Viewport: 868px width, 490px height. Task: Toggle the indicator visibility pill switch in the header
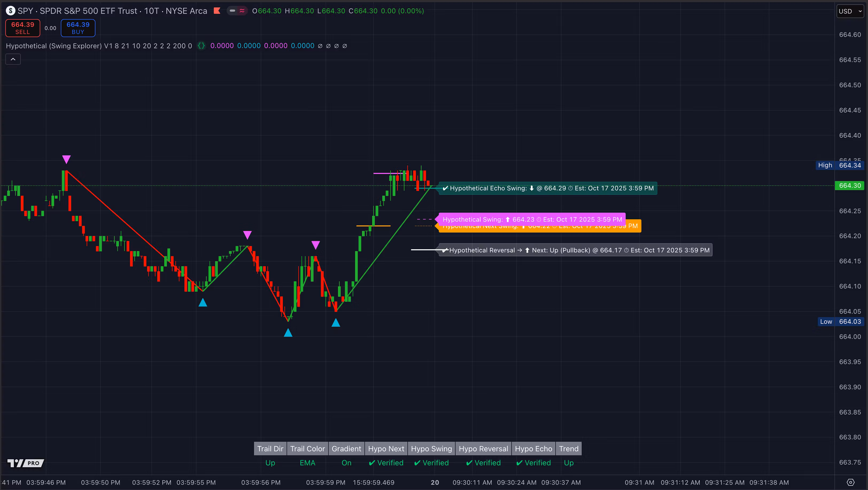(x=237, y=10)
